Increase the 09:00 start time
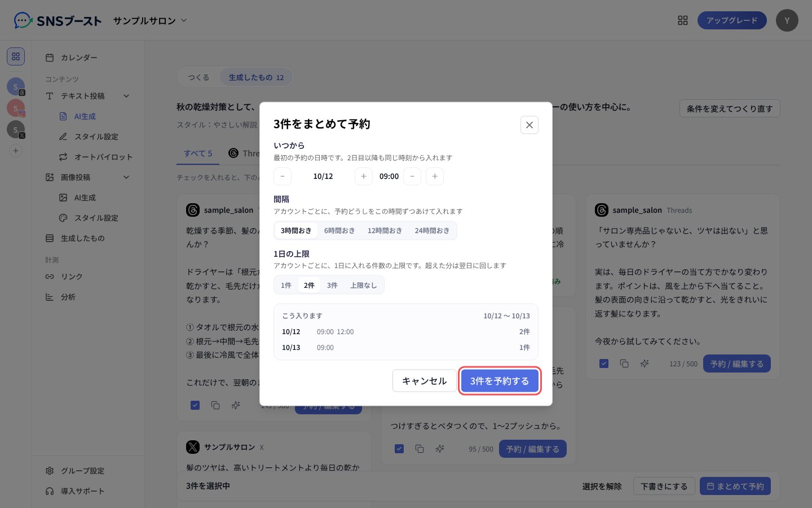This screenshot has height=508, width=812. (435, 176)
